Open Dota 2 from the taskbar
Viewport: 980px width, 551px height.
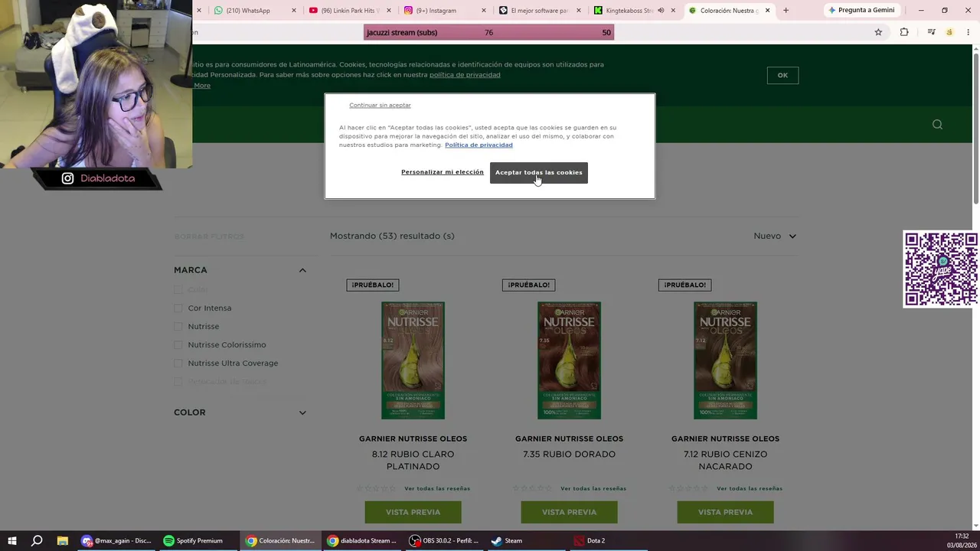[608, 540]
